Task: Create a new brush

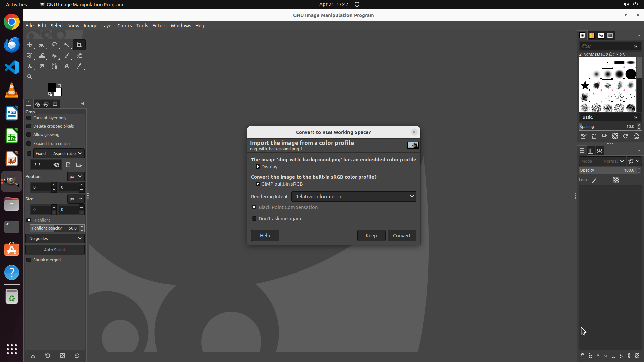Action: (x=594, y=136)
